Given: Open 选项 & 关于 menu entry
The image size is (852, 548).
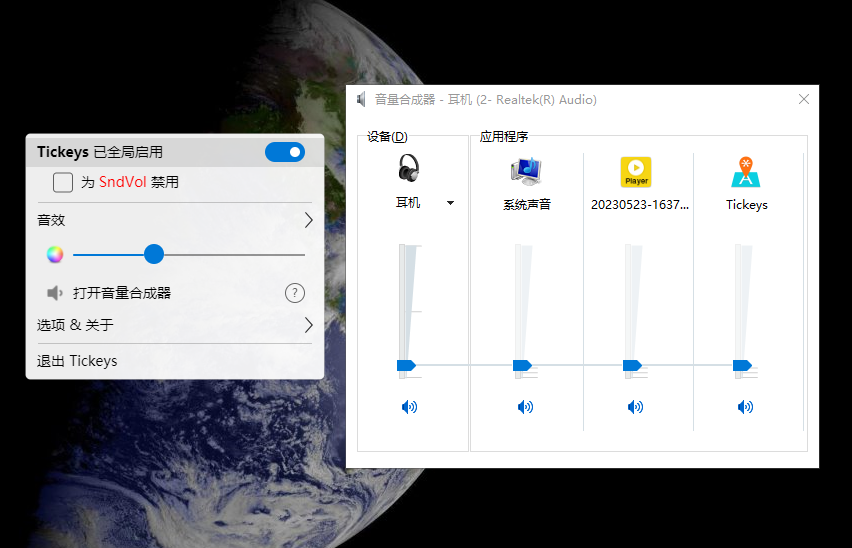Looking at the screenshot, I should (x=175, y=325).
